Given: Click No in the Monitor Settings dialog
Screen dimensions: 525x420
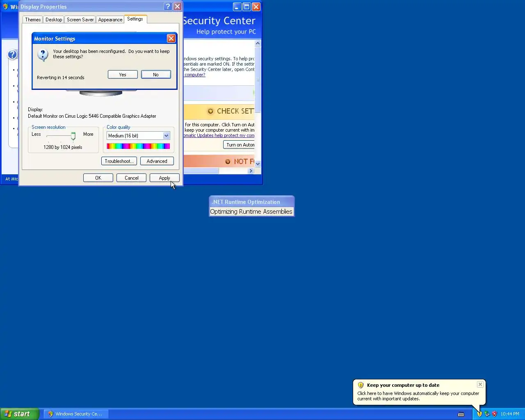Looking at the screenshot, I should click(x=156, y=75).
